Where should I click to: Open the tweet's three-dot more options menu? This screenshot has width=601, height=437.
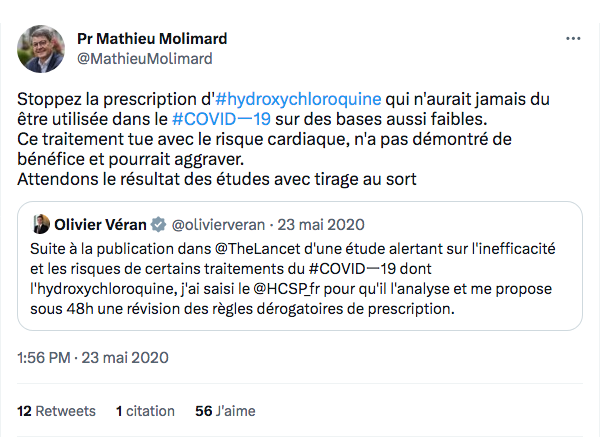coord(572,39)
